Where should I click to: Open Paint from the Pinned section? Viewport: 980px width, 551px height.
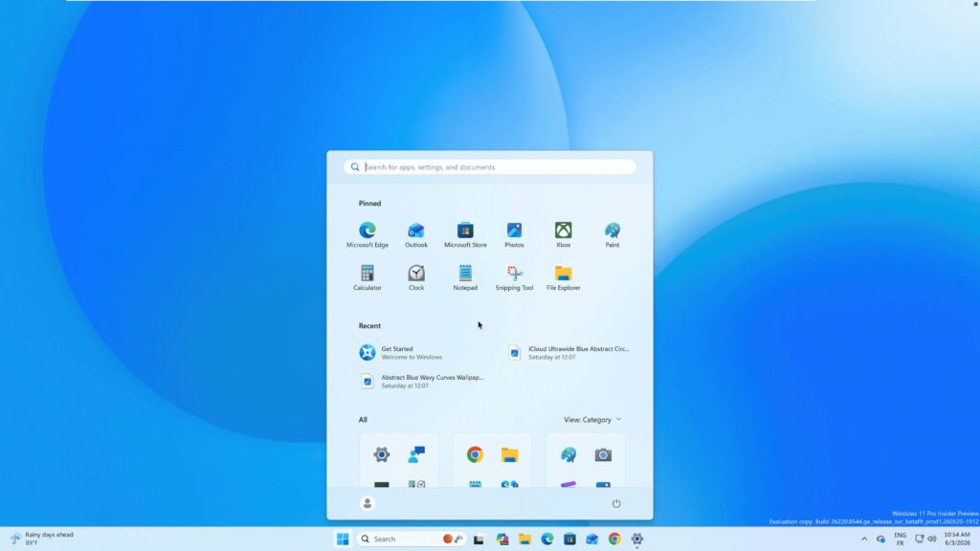point(612,235)
